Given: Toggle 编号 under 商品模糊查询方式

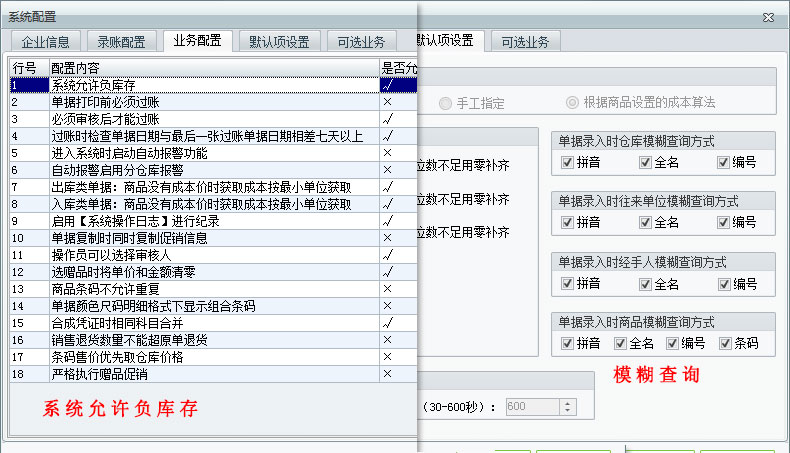Looking at the screenshot, I should [x=672, y=343].
